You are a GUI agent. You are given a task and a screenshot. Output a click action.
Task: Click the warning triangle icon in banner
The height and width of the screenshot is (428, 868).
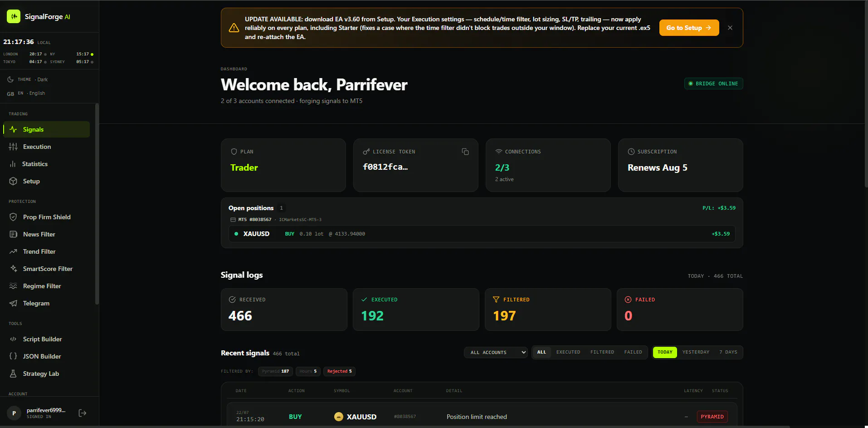pyautogui.click(x=234, y=28)
